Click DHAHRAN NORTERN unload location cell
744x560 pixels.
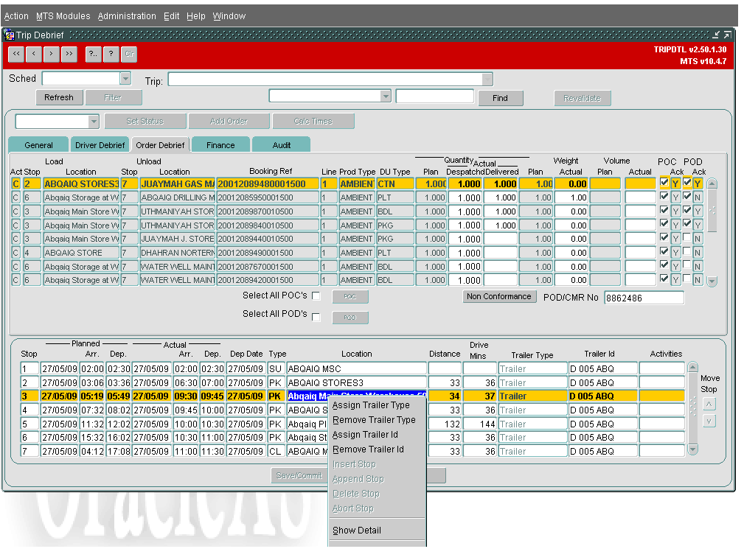[178, 253]
